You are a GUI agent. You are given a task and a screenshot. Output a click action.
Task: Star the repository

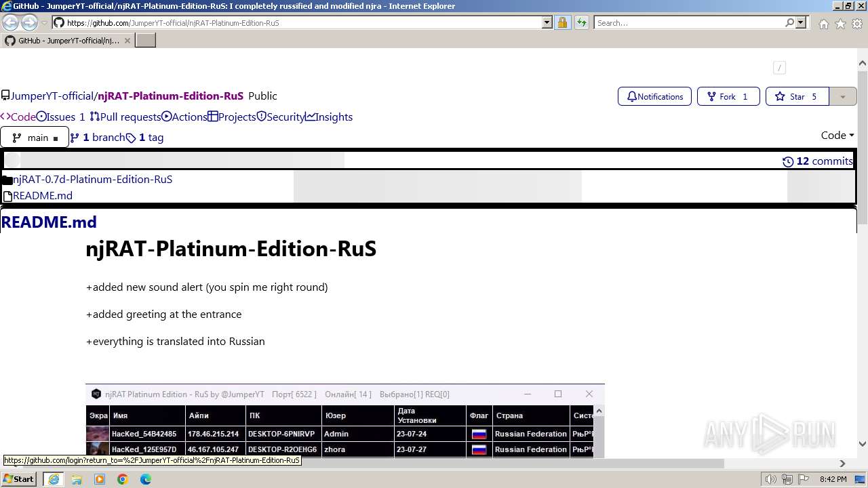point(797,96)
